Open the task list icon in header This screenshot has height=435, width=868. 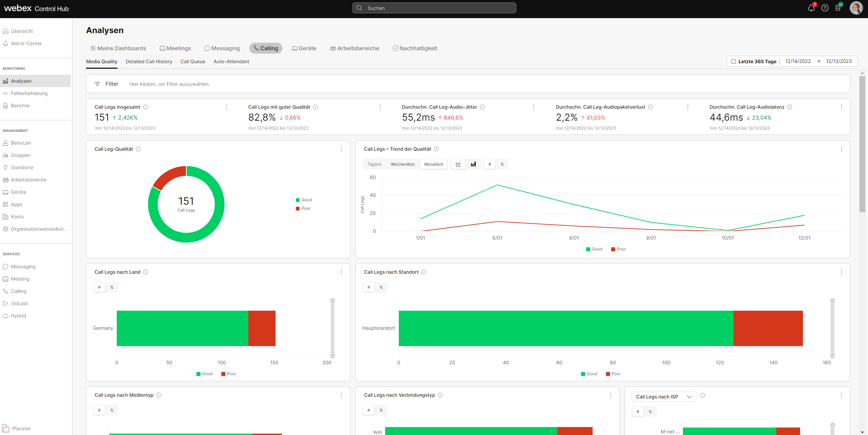click(838, 8)
